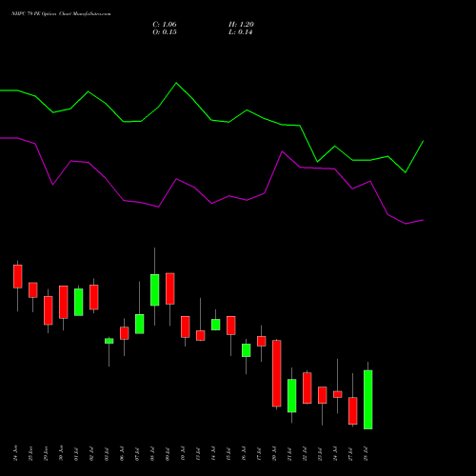The height and width of the screenshot is (476, 476).
Task: Click the long red candle for 20 Jul
Action: pyautogui.click(x=277, y=373)
